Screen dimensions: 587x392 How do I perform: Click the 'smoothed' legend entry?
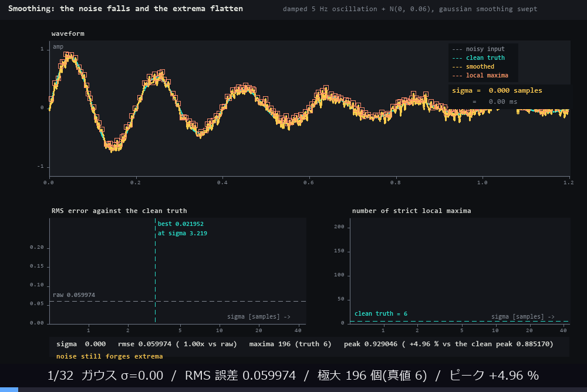tap(473, 67)
